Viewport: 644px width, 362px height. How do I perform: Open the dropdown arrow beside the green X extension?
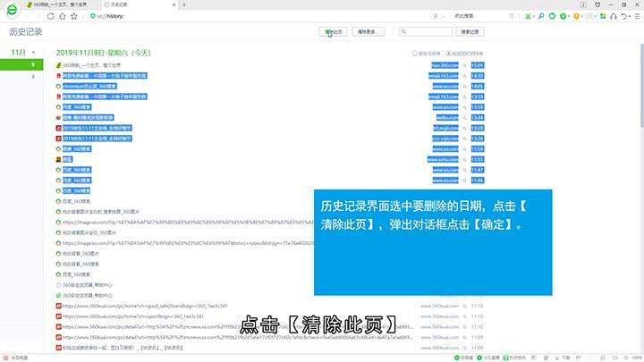(533, 16)
